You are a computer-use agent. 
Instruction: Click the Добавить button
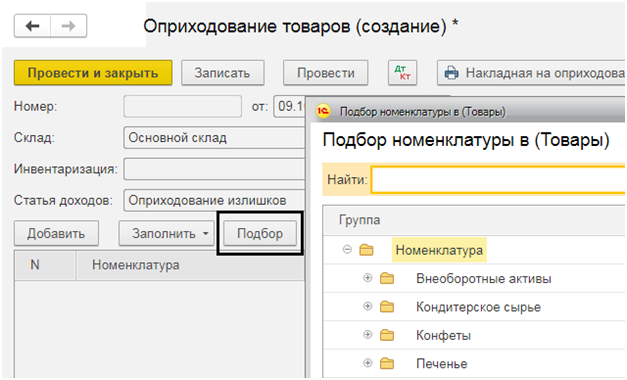56,233
